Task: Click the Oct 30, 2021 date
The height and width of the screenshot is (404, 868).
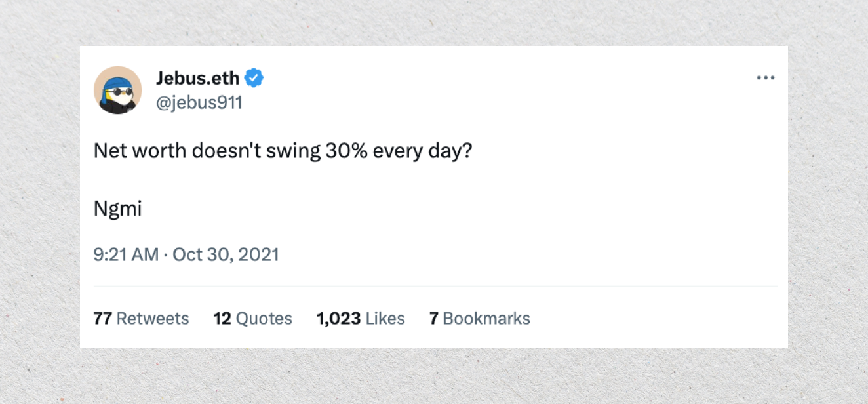Action: 226,254
